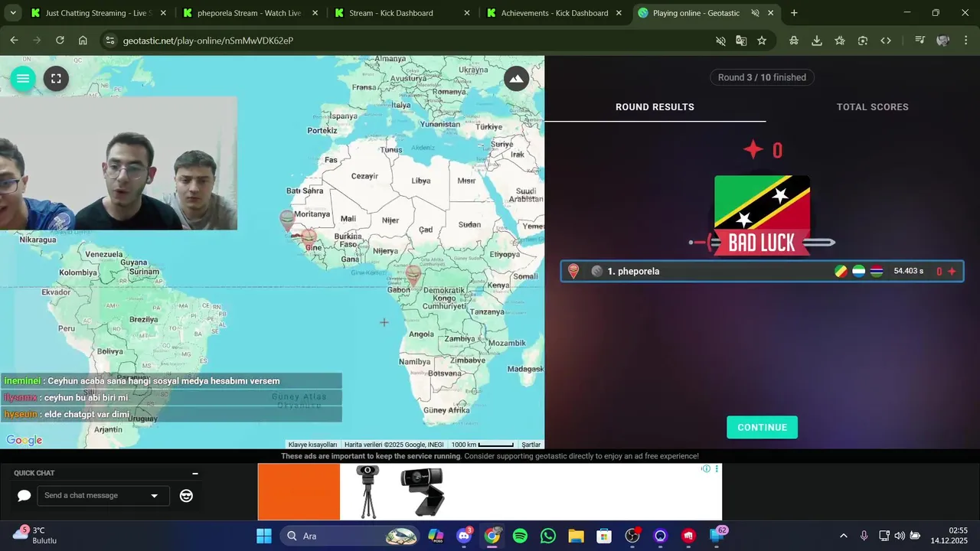The image size is (980, 551).
Task: Open Discord from taskbar
Action: (464, 536)
